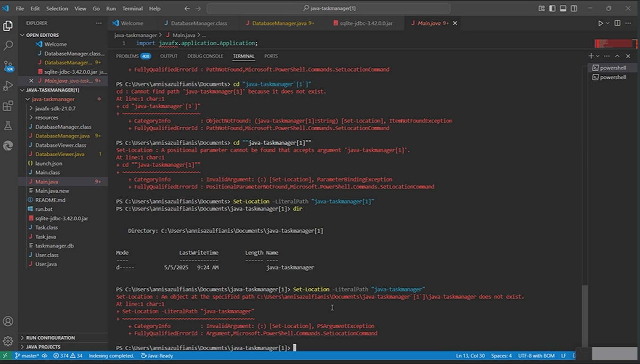Change encoding via UTF-8 with BOM
The height and width of the screenshot is (364, 640).
tap(536, 356)
